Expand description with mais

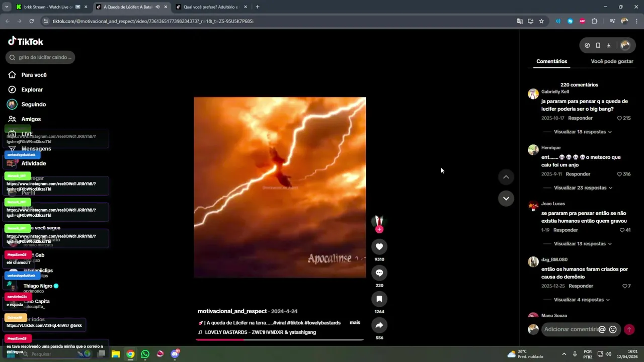pos(355,322)
